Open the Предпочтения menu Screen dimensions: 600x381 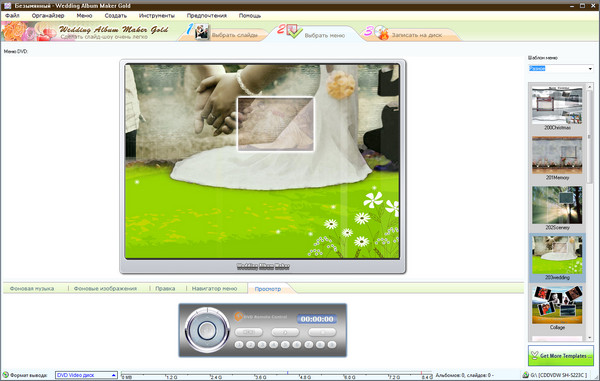[x=207, y=16]
